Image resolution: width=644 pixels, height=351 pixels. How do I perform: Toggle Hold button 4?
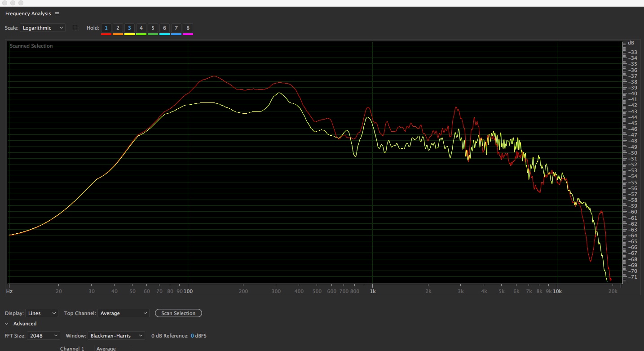[141, 28]
